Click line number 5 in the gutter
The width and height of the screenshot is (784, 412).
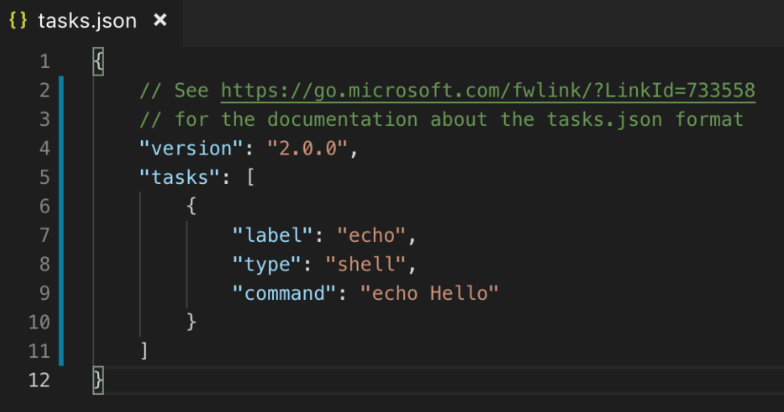[43, 178]
